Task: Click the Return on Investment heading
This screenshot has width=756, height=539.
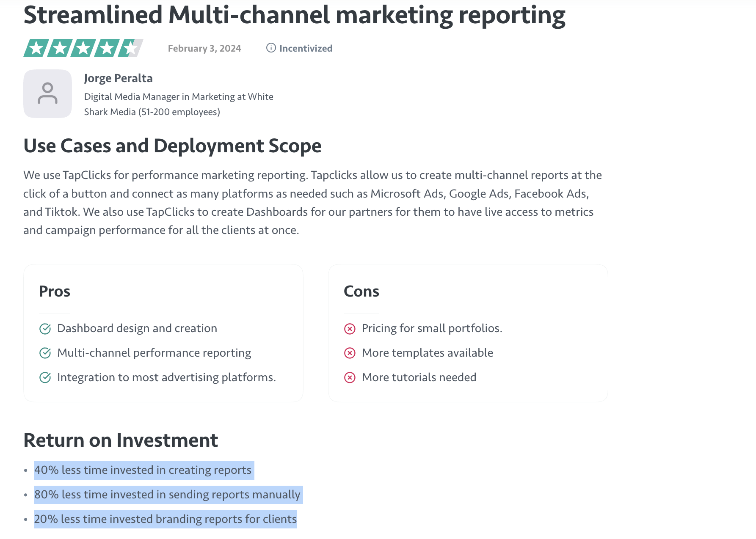Action: tap(121, 440)
